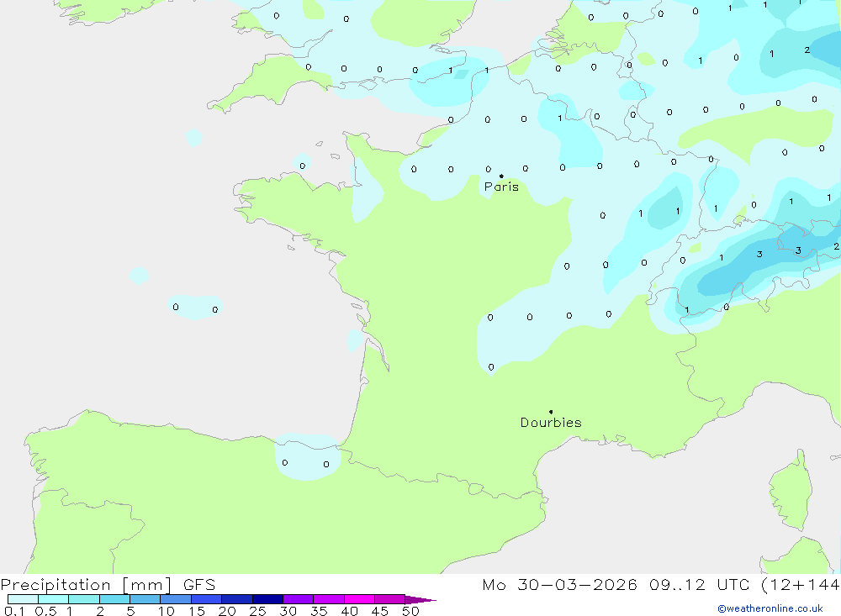Click the Paris location dot marker

(x=501, y=176)
